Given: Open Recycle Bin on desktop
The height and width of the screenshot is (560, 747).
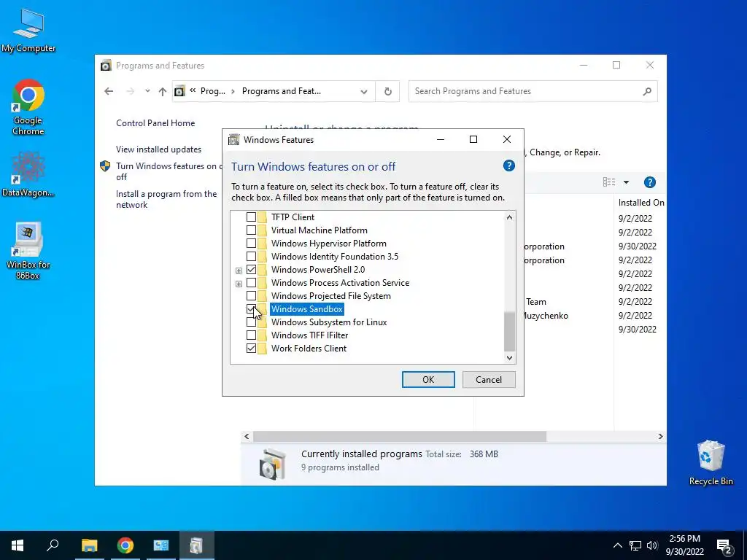Looking at the screenshot, I should [711, 462].
